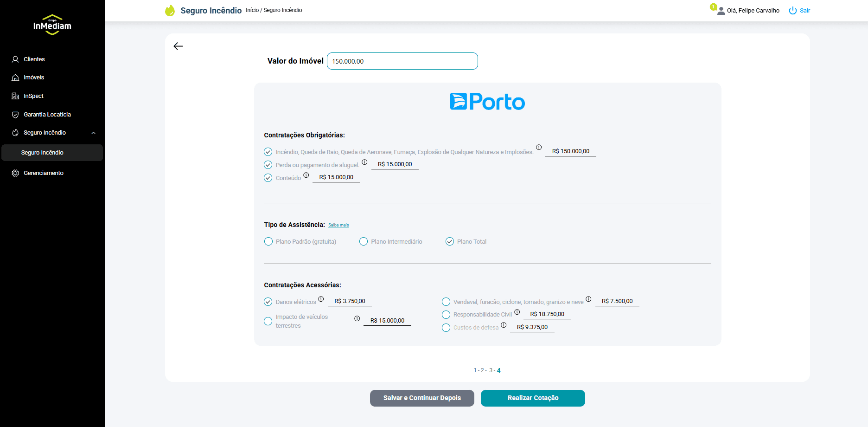Image resolution: width=868 pixels, height=427 pixels.
Task: Toggle Perda ou pagamento de aluguel checkbox
Action: 268,165
